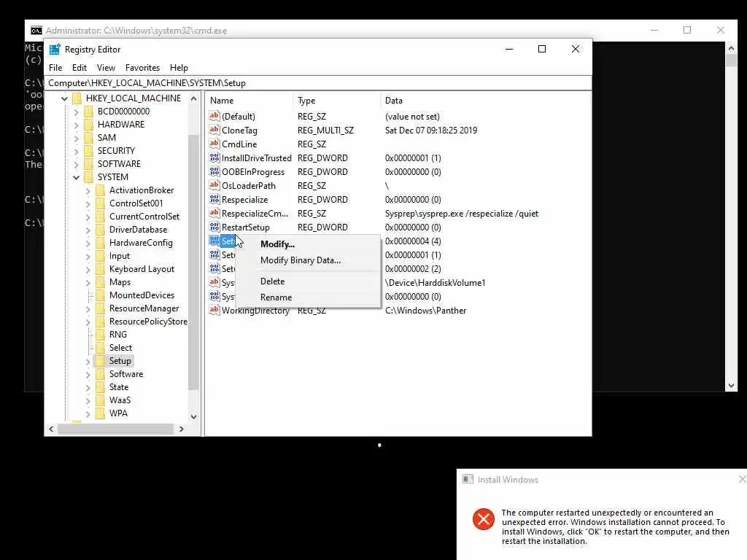
Task: Click the Registry Editor app icon in title bar
Action: (x=55, y=50)
